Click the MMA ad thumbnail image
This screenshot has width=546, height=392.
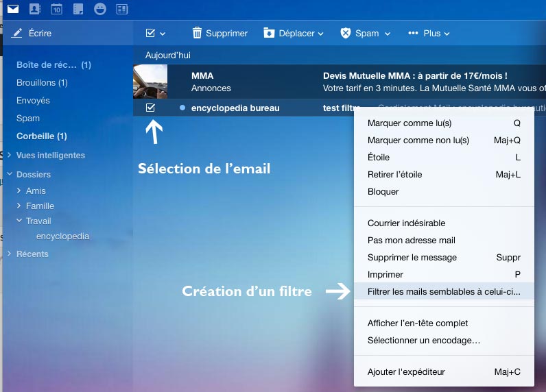click(x=150, y=82)
